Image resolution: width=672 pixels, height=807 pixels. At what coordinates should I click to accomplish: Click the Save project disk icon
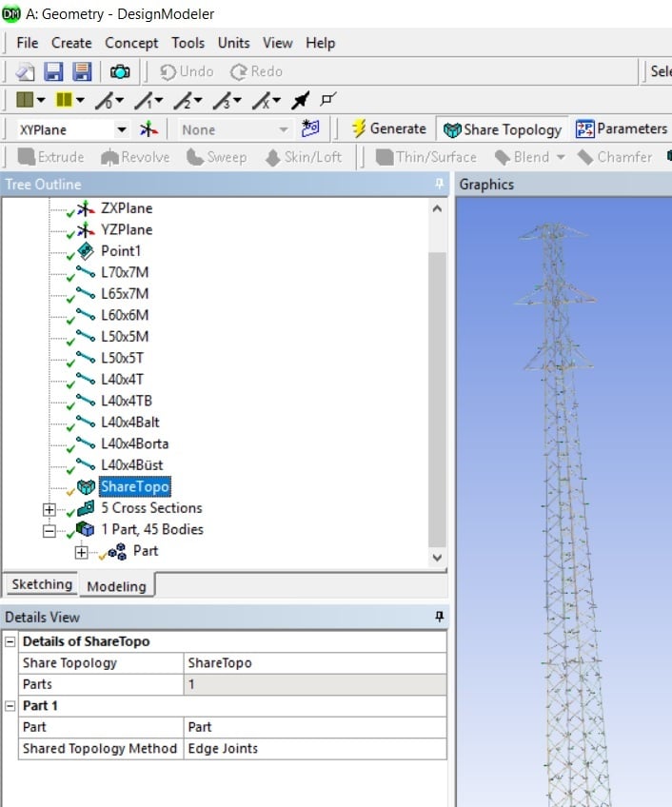(54, 71)
